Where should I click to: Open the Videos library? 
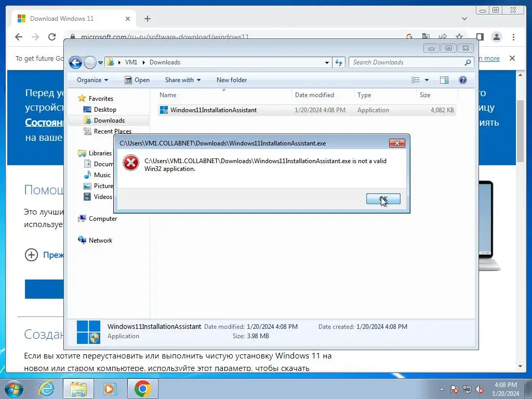point(103,197)
